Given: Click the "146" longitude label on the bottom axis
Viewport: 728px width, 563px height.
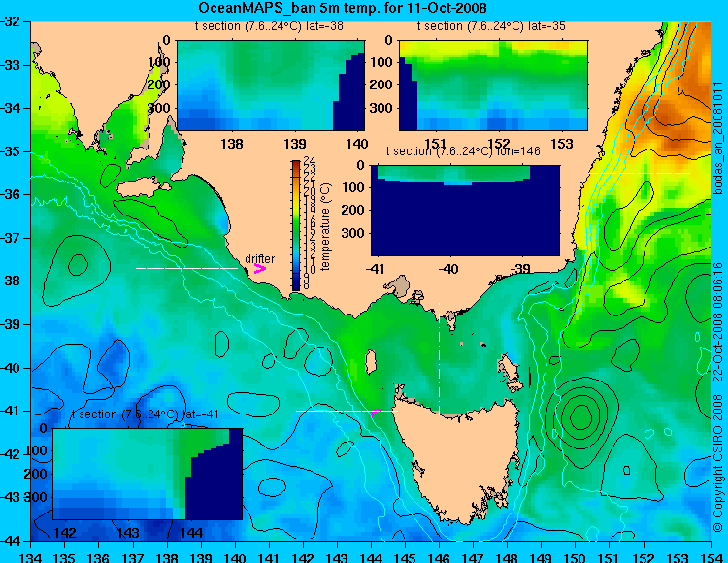Looking at the screenshot, I should click(x=439, y=556).
